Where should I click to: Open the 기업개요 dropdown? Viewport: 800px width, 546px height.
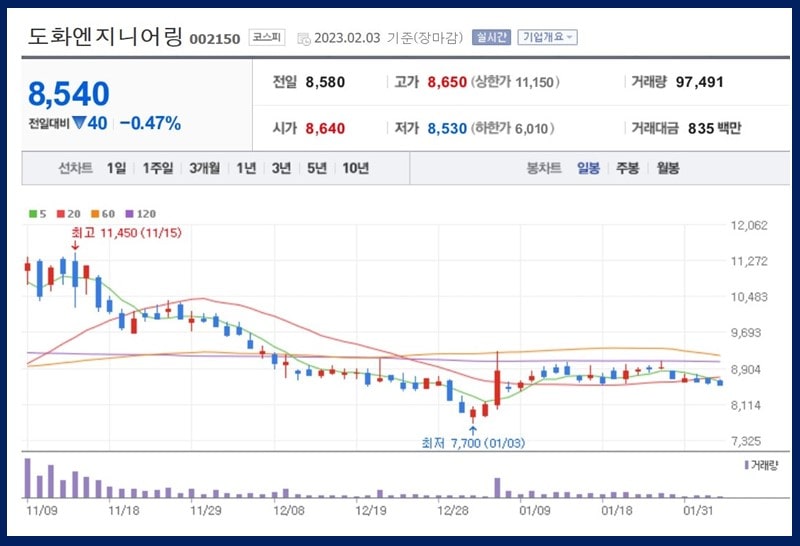(x=547, y=37)
